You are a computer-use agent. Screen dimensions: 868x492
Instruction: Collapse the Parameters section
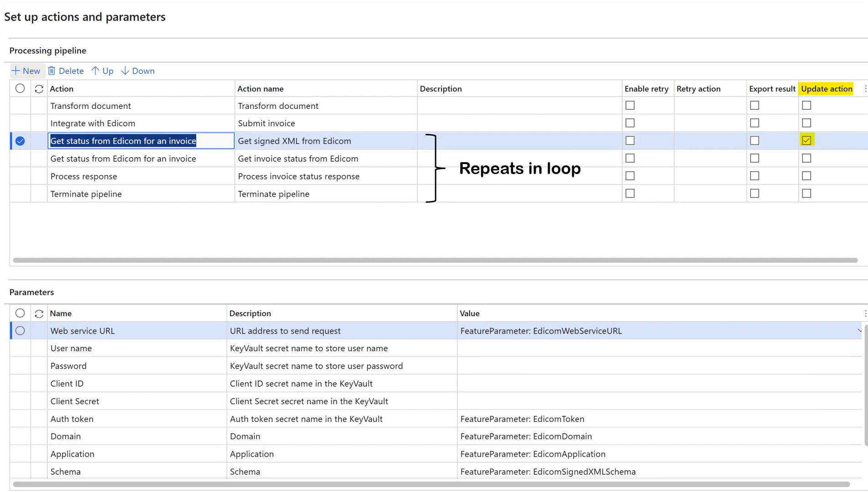[x=31, y=292]
